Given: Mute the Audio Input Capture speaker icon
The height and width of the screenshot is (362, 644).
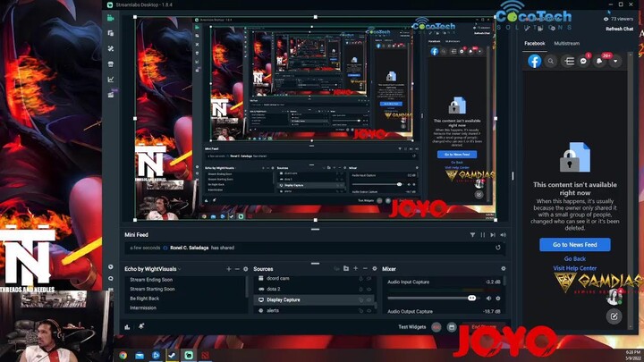Looking at the screenshot, I should tap(488, 298).
